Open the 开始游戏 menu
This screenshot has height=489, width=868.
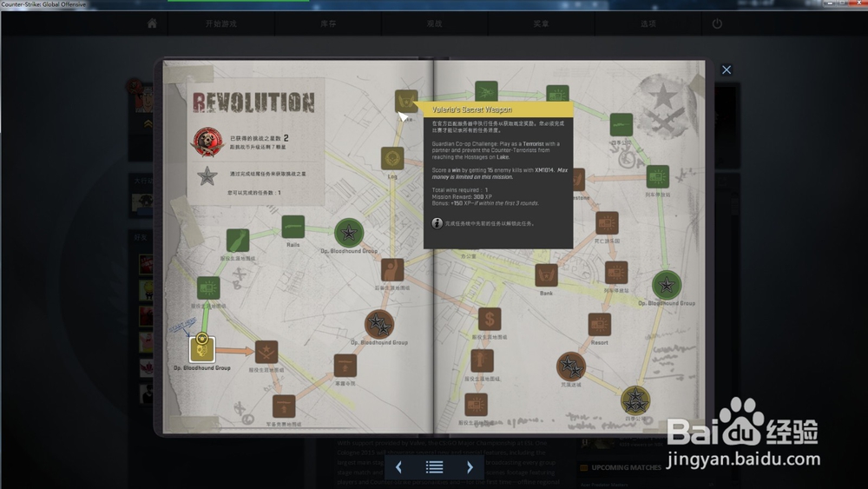[x=220, y=23]
